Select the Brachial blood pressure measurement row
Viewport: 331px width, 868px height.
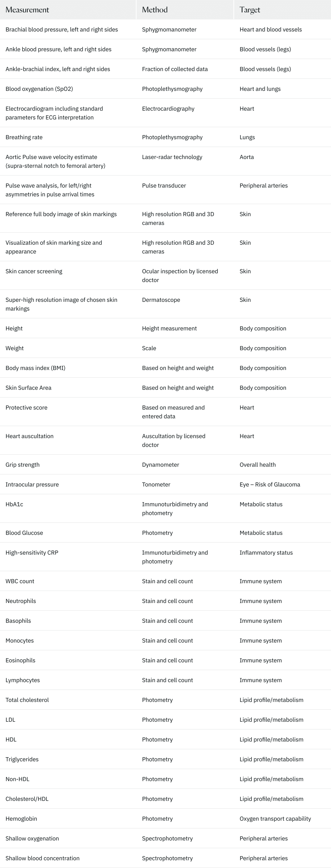pyautogui.click(x=165, y=29)
